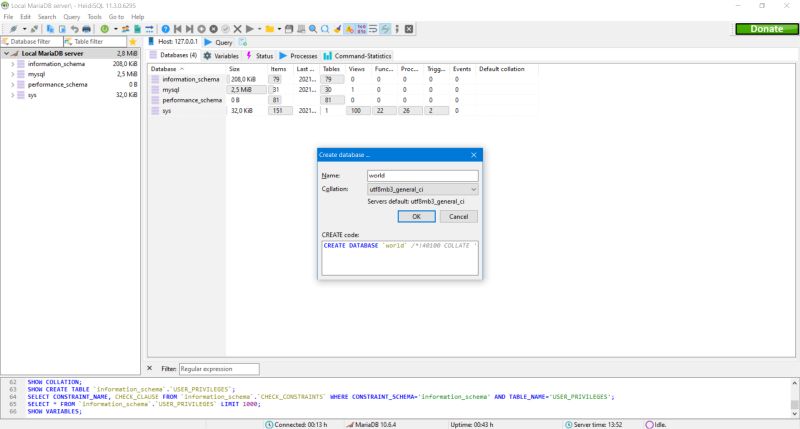Viewport: 800px width, 429px height.
Task: Open dropdown arrow beside load file folder
Action: [279, 29]
